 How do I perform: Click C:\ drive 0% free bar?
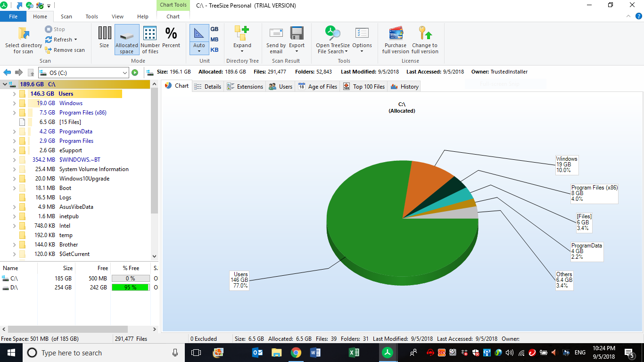[131, 279]
